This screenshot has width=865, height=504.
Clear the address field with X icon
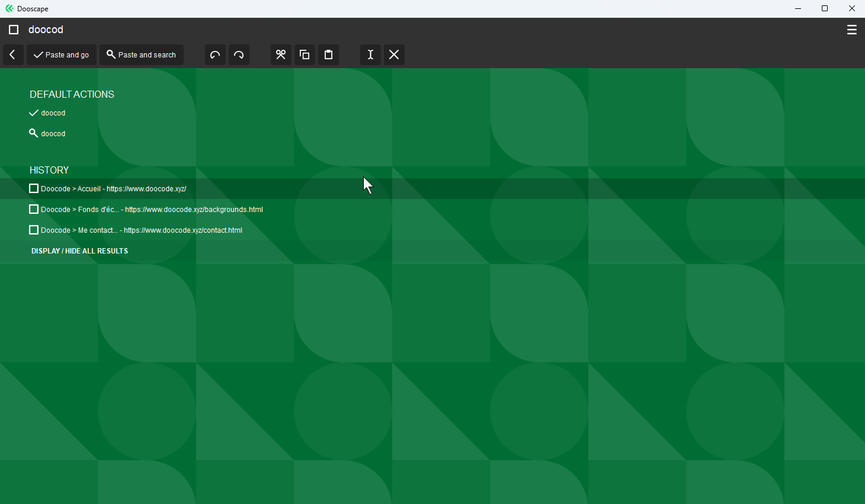point(394,54)
